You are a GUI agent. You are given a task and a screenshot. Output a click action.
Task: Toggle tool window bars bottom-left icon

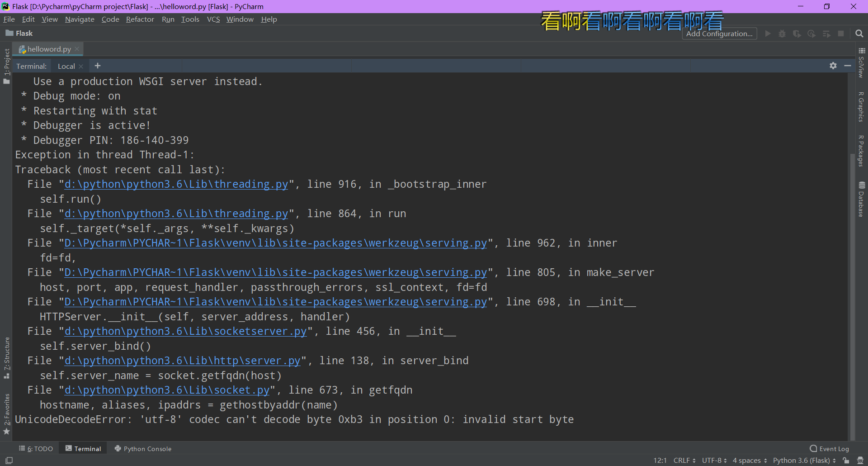(9, 461)
